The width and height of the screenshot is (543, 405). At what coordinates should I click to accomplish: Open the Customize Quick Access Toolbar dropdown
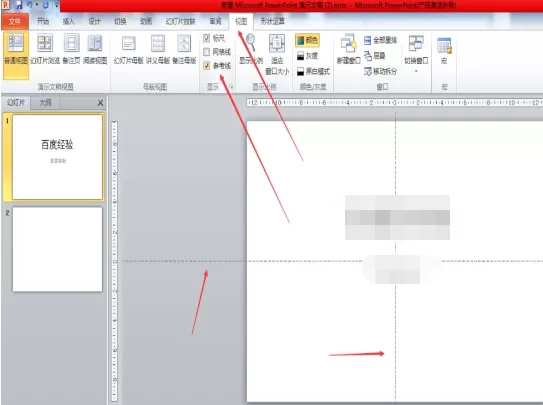pyautogui.click(x=56, y=5)
